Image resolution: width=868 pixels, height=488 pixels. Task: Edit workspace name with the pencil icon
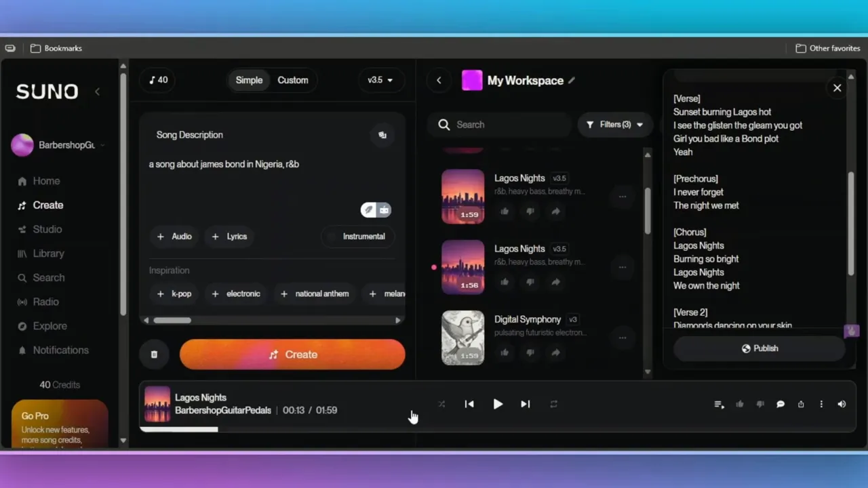(572, 81)
